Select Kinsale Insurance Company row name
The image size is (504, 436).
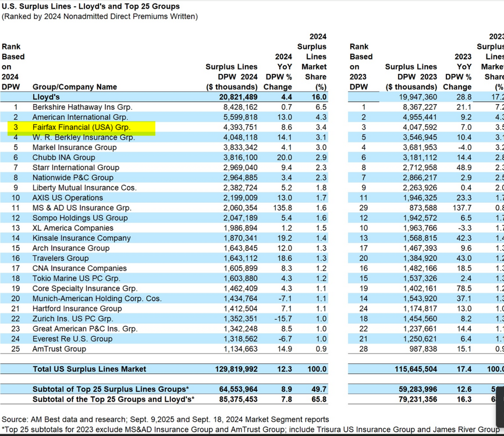point(81,238)
